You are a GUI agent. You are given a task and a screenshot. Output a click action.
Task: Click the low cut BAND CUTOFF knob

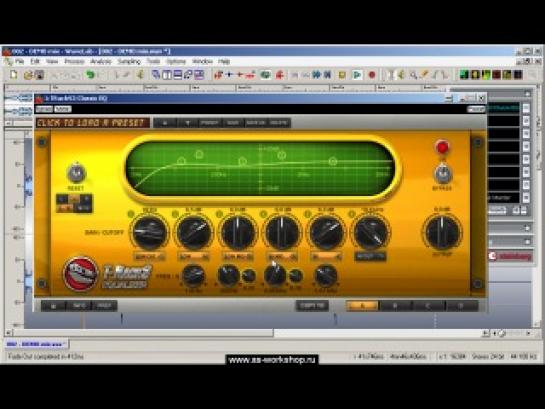coord(149,232)
